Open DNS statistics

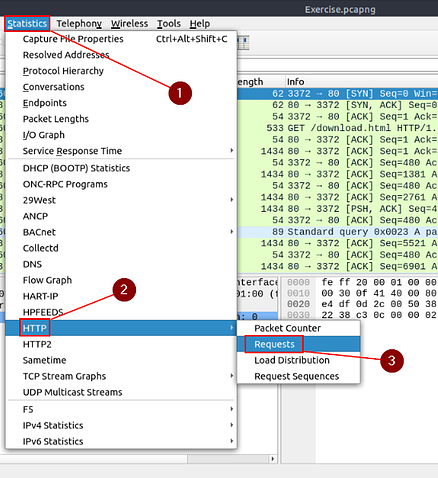point(121,264)
